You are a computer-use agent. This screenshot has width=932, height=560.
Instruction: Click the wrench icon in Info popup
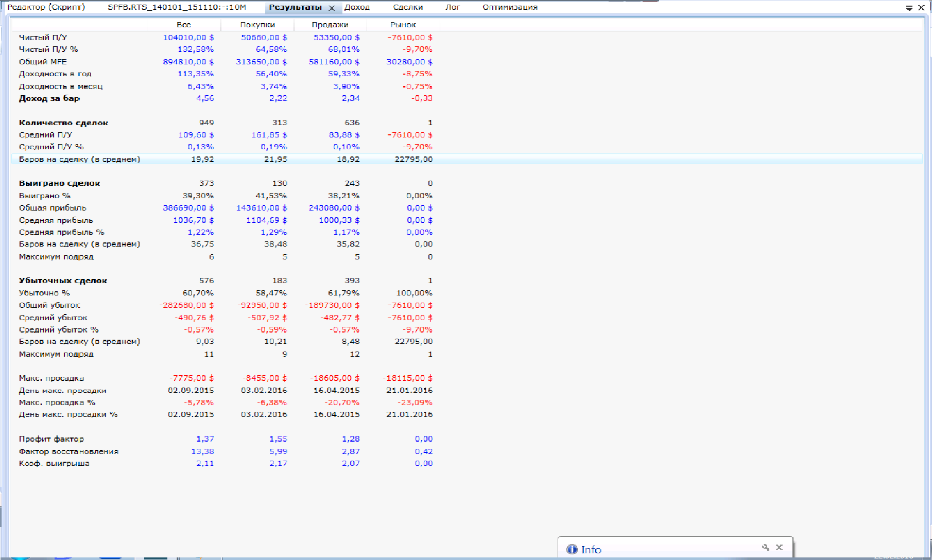click(765, 547)
